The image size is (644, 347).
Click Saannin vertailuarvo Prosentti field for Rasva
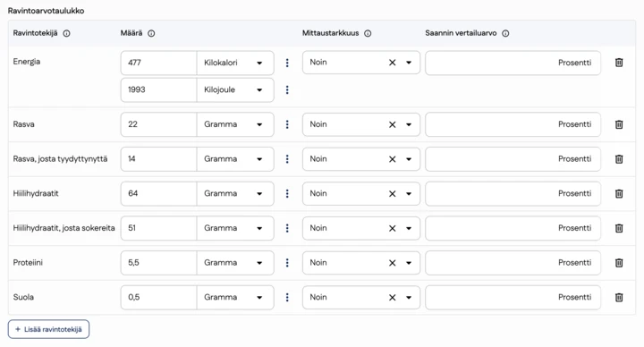pyautogui.click(x=513, y=124)
